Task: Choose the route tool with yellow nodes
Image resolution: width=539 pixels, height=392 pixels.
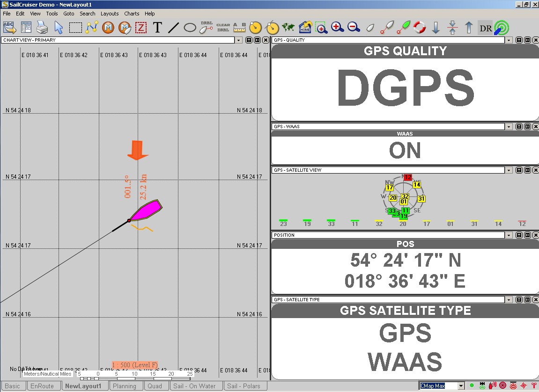Action: 92,28
